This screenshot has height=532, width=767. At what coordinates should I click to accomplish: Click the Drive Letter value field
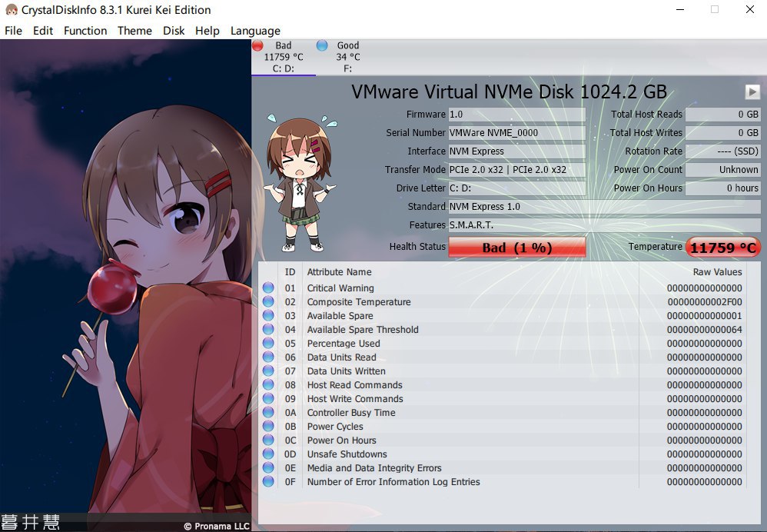point(517,188)
